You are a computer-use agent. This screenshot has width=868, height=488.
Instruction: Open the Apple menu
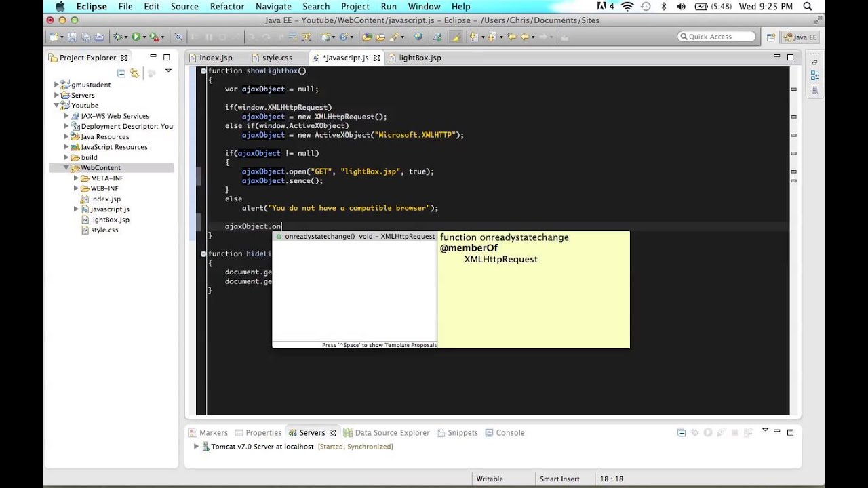pyautogui.click(x=60, y=7)
